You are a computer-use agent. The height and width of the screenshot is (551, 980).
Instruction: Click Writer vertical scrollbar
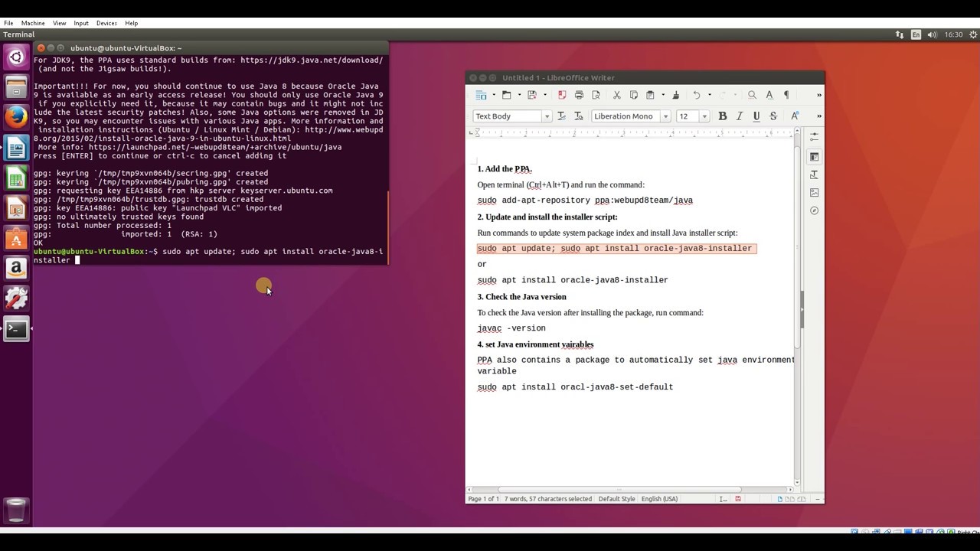[797, 309]
